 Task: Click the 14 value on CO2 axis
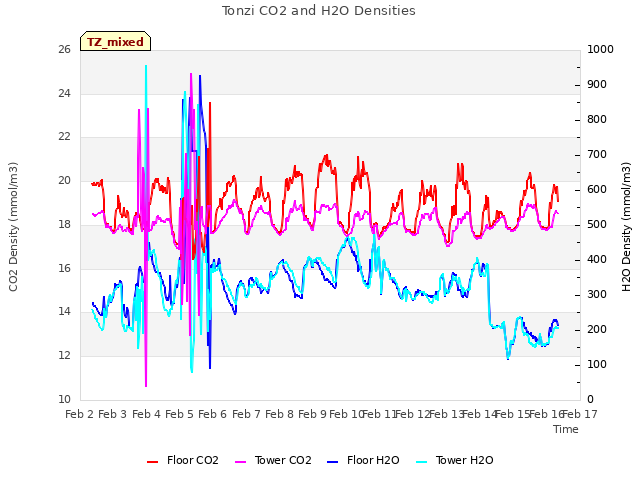tap(64, 312)
